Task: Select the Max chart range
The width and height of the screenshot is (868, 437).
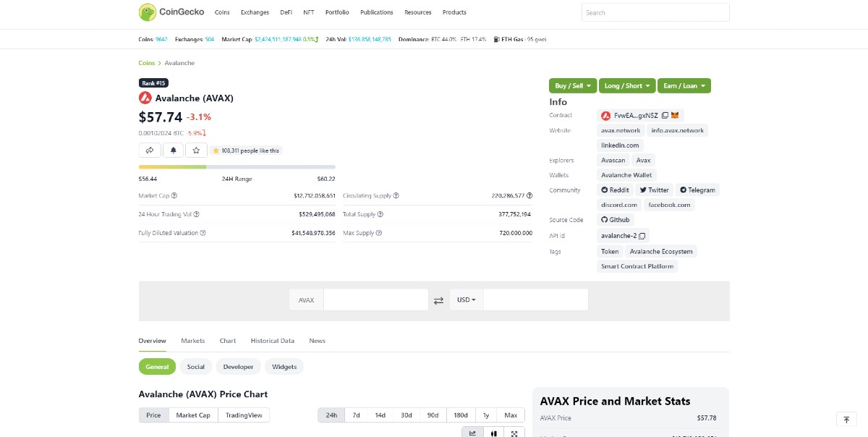Action: (x=511, y=415)
